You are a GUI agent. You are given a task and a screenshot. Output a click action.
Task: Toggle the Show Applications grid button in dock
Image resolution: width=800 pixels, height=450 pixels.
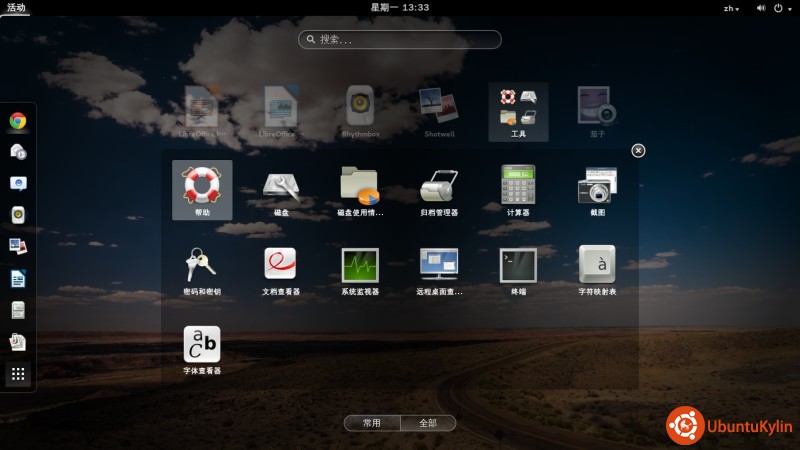click(x=18, y=374)
